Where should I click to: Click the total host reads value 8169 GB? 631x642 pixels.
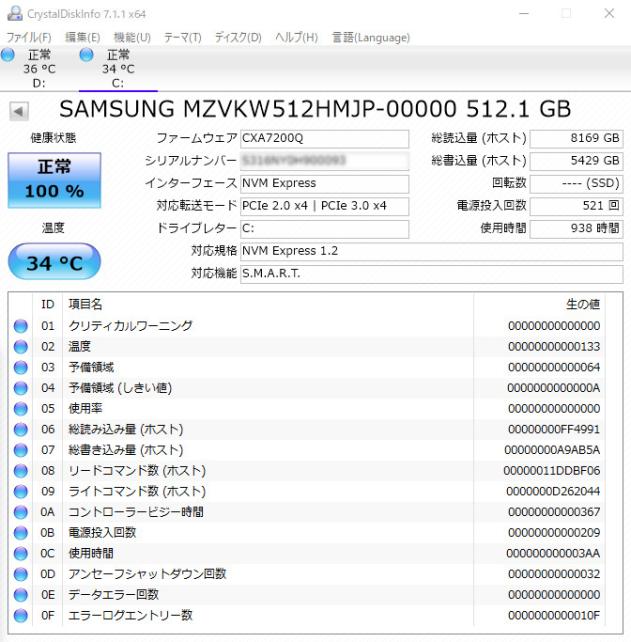pyautogui.click(x=576, y=138)
